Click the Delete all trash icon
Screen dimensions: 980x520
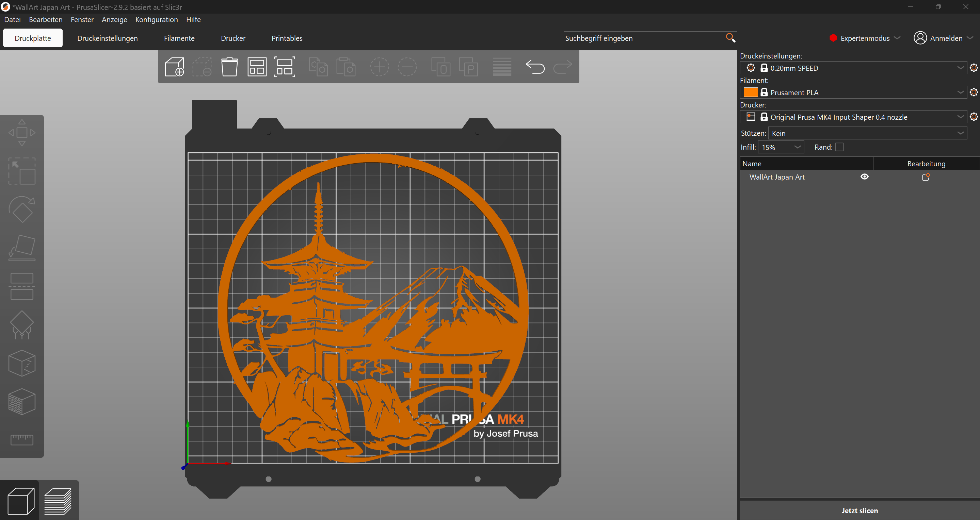click(x=229, y=67)
